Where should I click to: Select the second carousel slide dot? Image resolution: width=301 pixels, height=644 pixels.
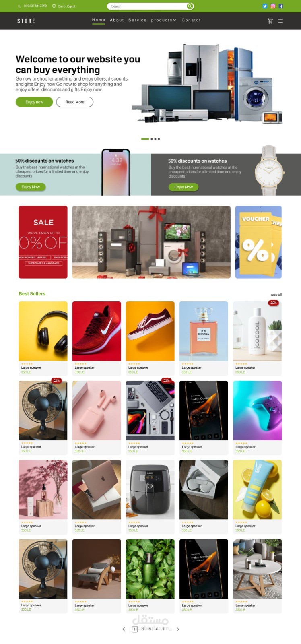point(152,139)
